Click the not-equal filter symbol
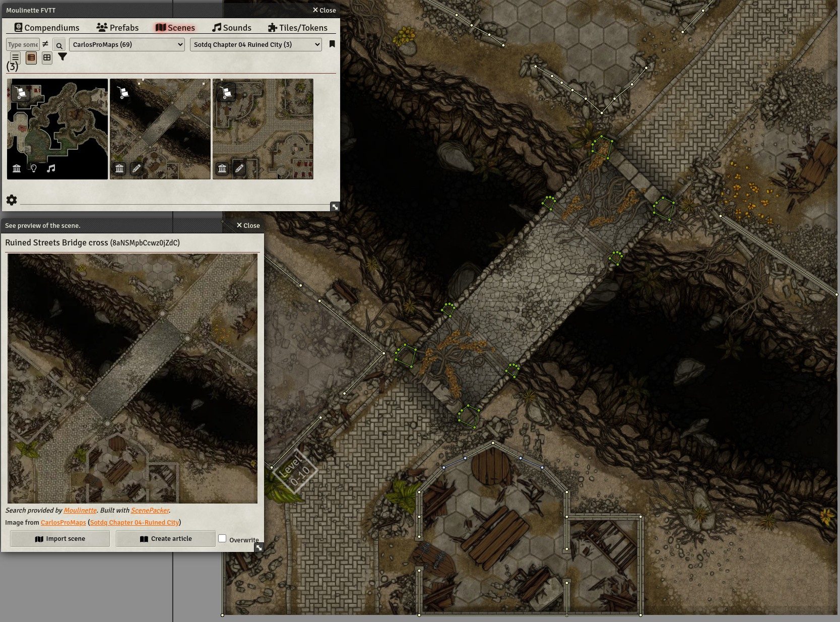 (45, 44)
